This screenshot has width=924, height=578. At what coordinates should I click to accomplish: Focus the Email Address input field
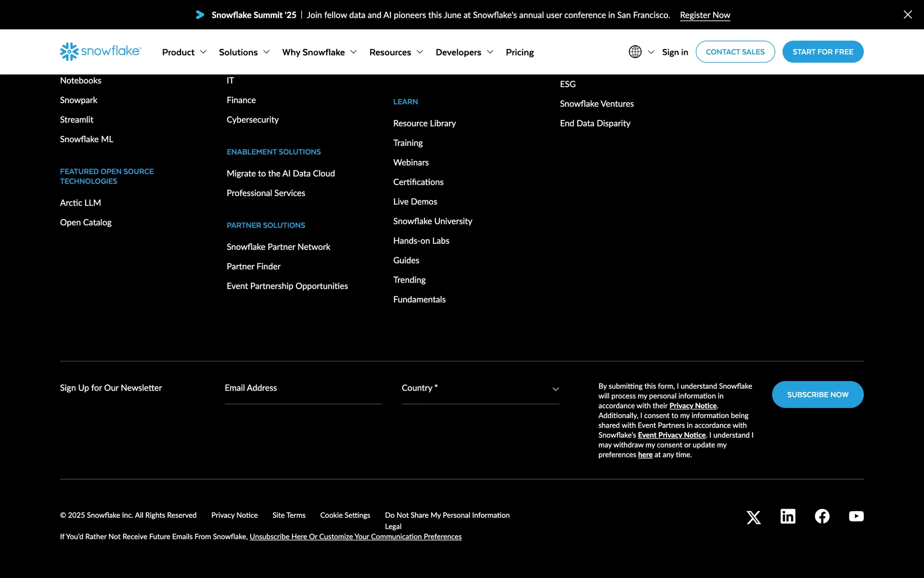[x=303, y=388]
